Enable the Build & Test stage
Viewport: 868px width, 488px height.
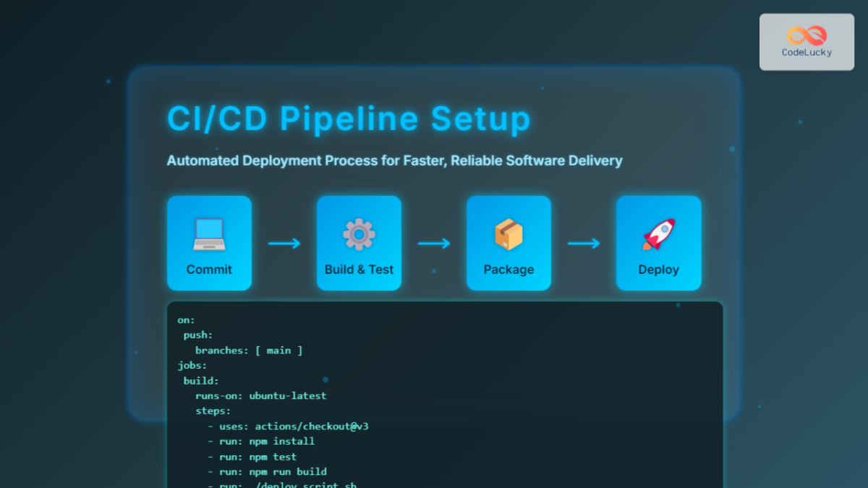[359, 243]
